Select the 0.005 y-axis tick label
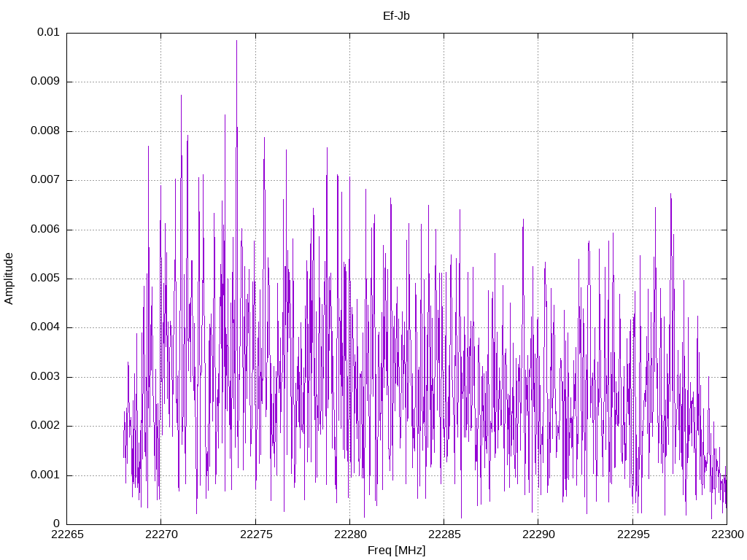 [45, 279]
